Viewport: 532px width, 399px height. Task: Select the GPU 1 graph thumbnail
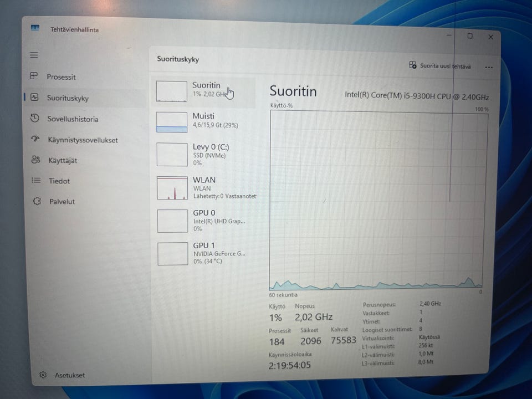173,253
